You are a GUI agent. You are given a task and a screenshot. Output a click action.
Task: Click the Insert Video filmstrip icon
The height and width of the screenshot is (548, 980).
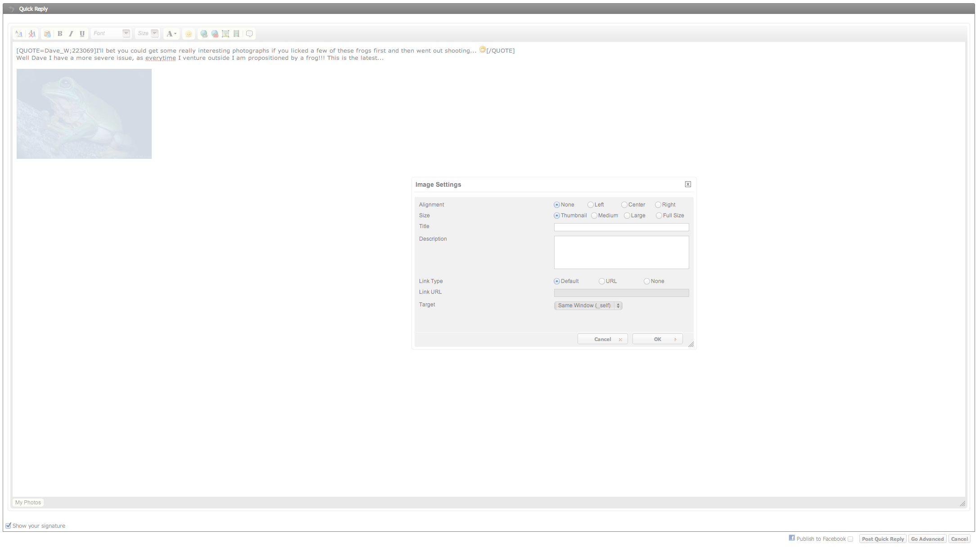[x=236, y=34]
